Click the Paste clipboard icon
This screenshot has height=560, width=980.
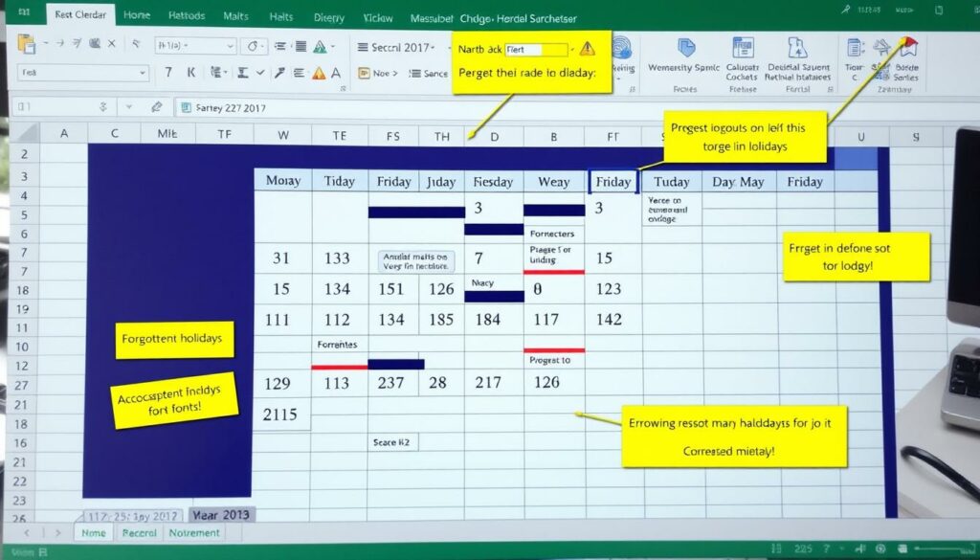pos(26,45)
